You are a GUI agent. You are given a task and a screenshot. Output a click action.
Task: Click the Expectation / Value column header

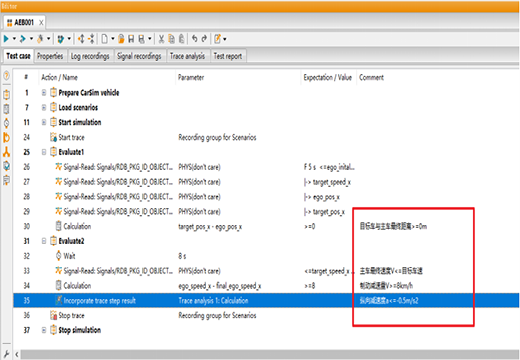pyautogui.click(x=328, y=77)
